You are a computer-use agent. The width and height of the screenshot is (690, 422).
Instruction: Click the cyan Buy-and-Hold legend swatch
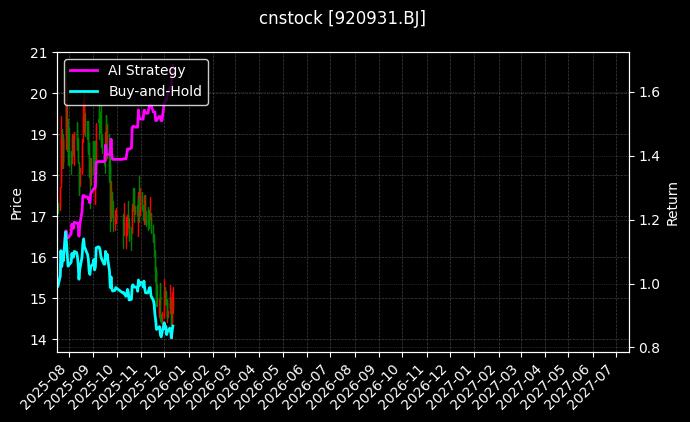click(84, 90)
